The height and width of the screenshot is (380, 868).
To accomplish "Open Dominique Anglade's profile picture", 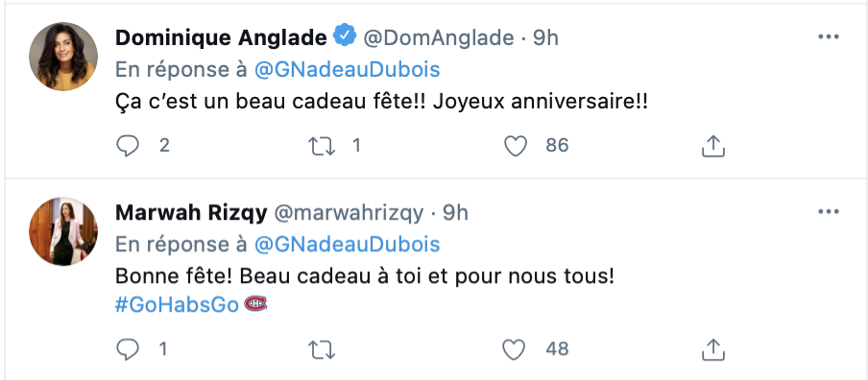I will (x=63, y=57).
